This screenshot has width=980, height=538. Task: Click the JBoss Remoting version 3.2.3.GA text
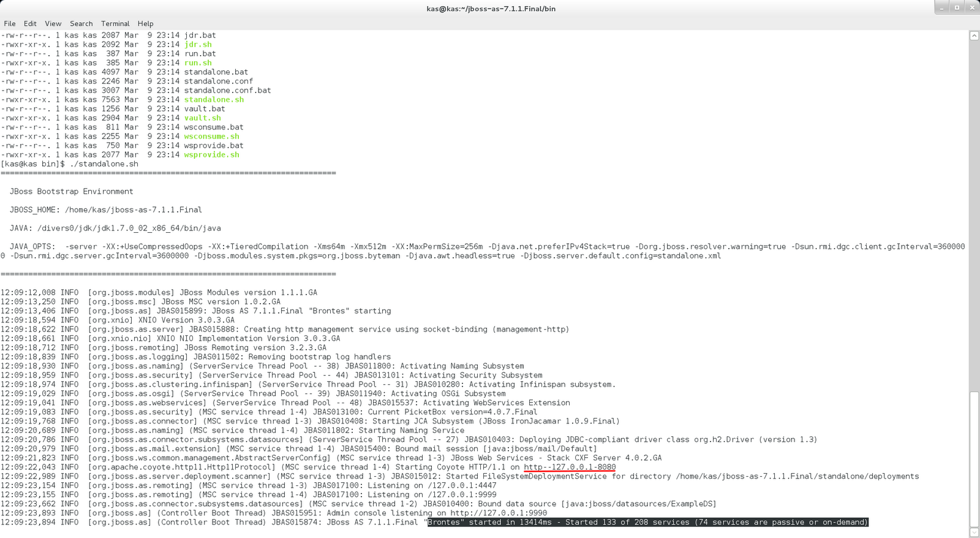point(255,347)
